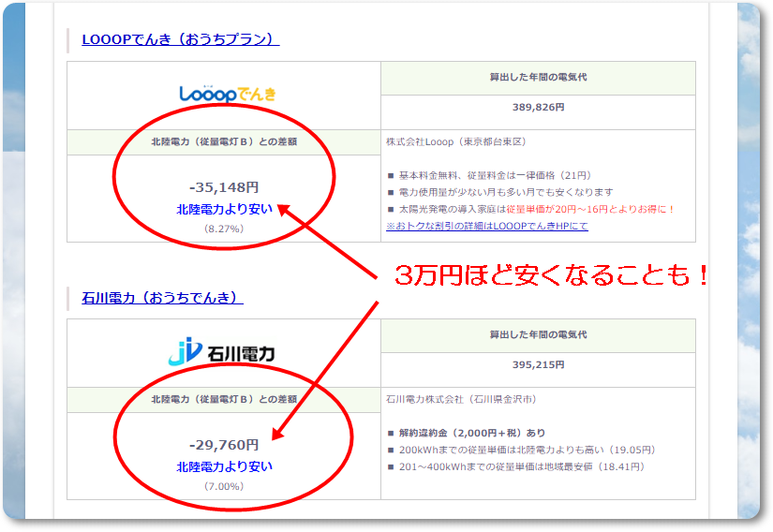Click 株式会社Looop(東京都台東区) company text
This screenshot has width=773, height=532.
tap(456, 141)
